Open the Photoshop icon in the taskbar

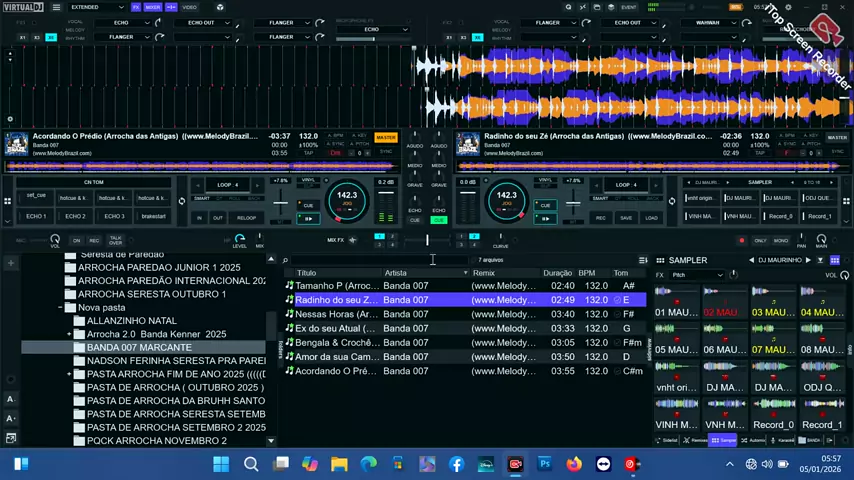click(x=545, y=464)
